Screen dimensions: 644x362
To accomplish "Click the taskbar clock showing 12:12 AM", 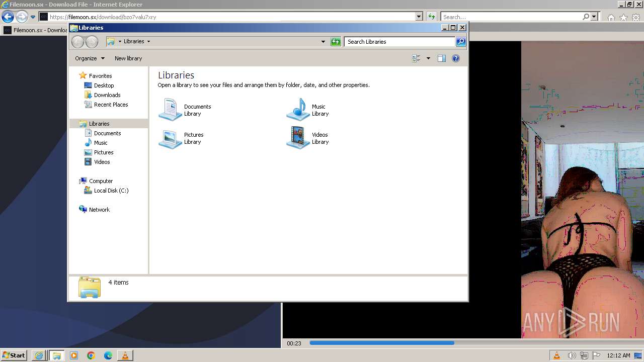I will click(x=618, y=355).
